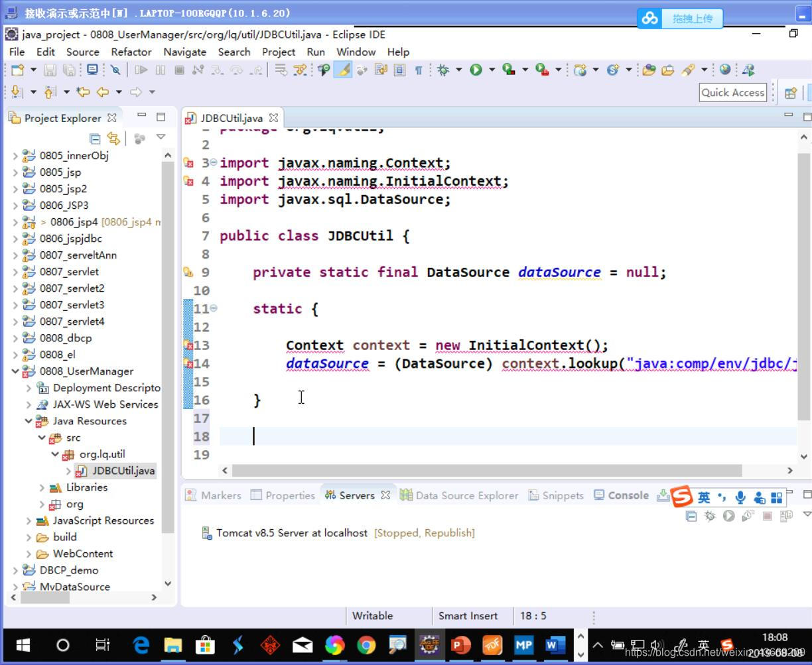
Task: Open the Project menu
Action: click(279, 52)
